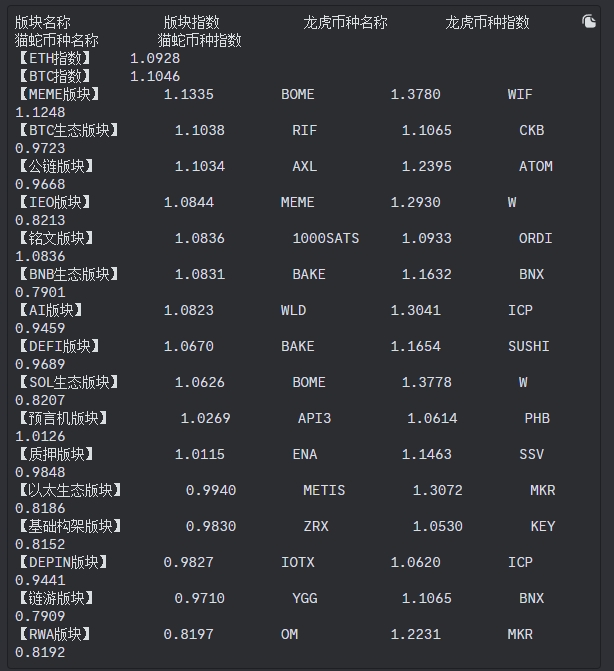Click the 版块名称 column header text
614x671 pixels.
click(43, 22)
